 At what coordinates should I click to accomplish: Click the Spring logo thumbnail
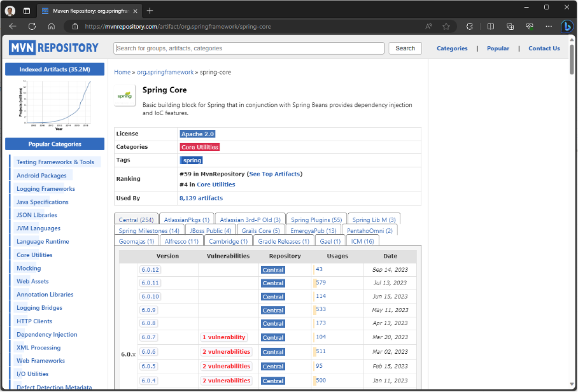125,95
